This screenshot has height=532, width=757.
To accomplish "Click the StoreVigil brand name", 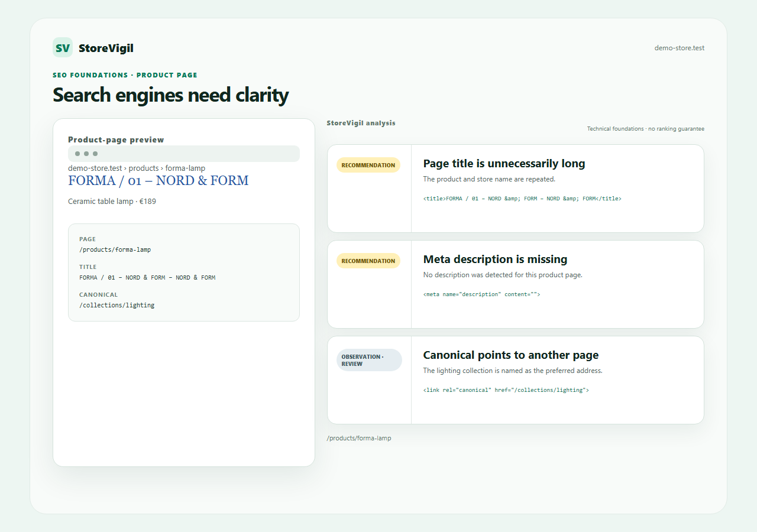I will (x=106, y=48).
